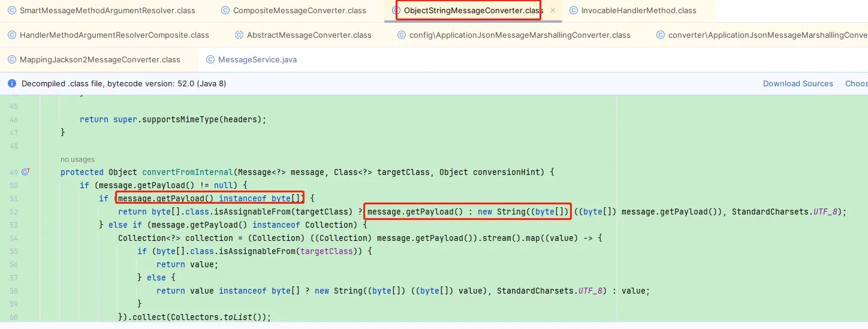
Task: Click class icon on MessageService.java tab
Action: 210,59
